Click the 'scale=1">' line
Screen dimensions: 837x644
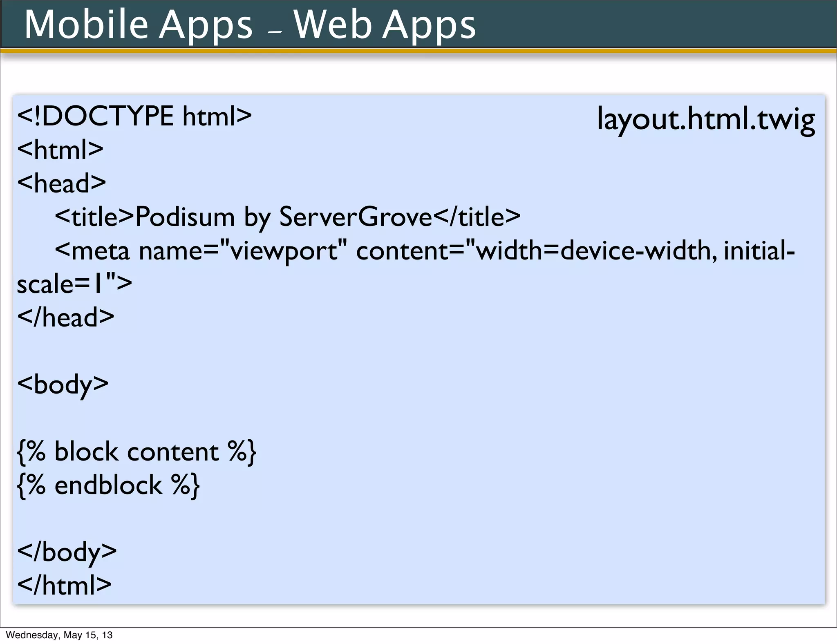tap(74, 284)
